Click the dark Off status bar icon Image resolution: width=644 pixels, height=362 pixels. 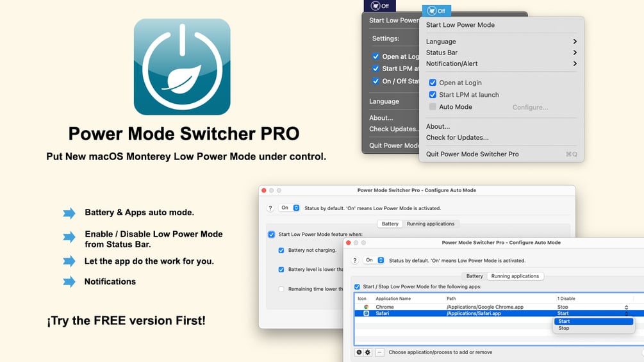coord(380,6)
